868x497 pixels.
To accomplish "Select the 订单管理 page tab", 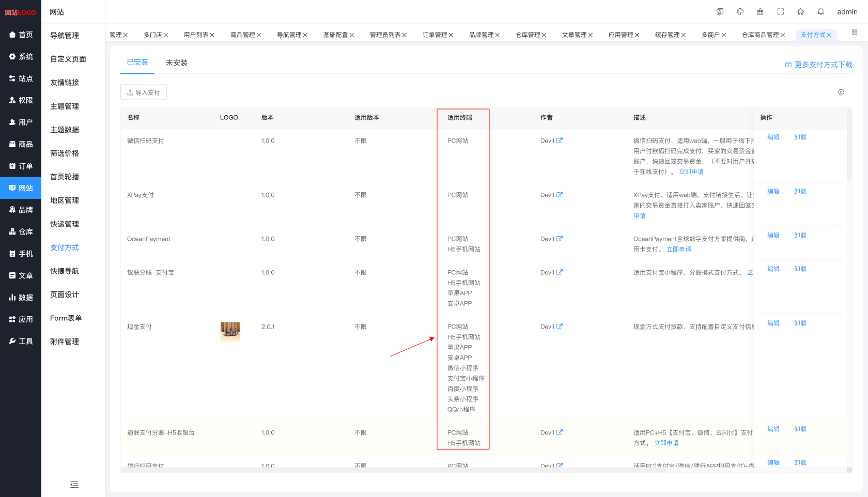I will 435,35.
